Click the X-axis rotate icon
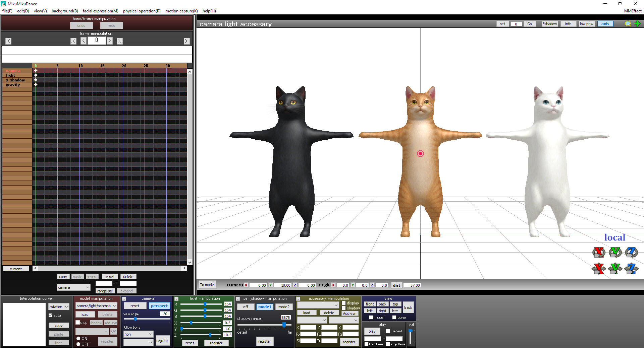Screen dimensions: 644x348 pyautogui.click(x=599, y=252)
